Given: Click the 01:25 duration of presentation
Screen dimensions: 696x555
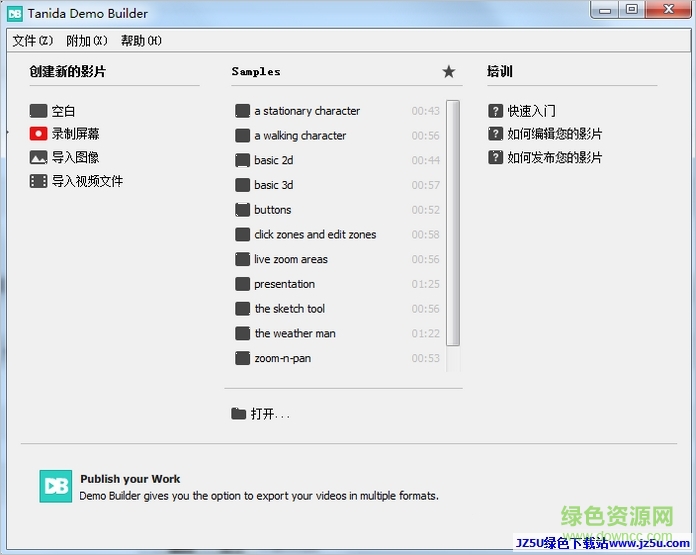Looking at the screenshot, I should pyautogui.click(x=425, y=284).
